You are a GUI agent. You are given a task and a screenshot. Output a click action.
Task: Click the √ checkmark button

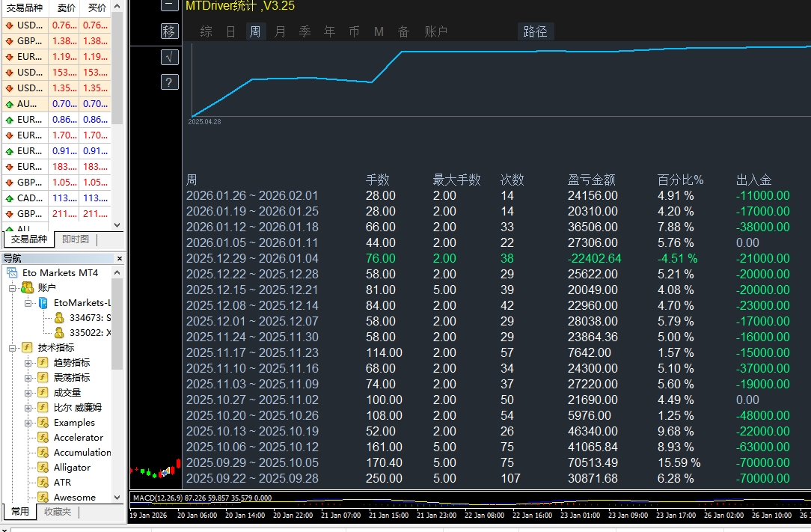[170, 56]
